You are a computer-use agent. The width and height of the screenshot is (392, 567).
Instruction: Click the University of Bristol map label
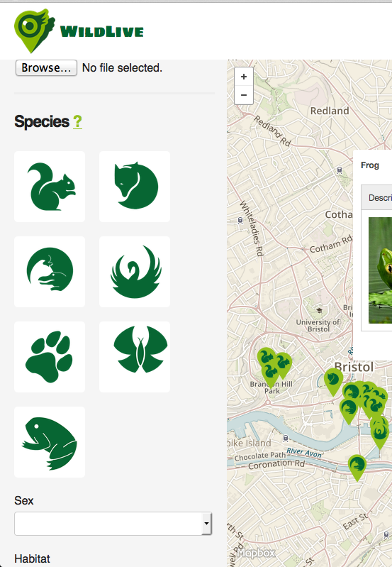[318, 326]
